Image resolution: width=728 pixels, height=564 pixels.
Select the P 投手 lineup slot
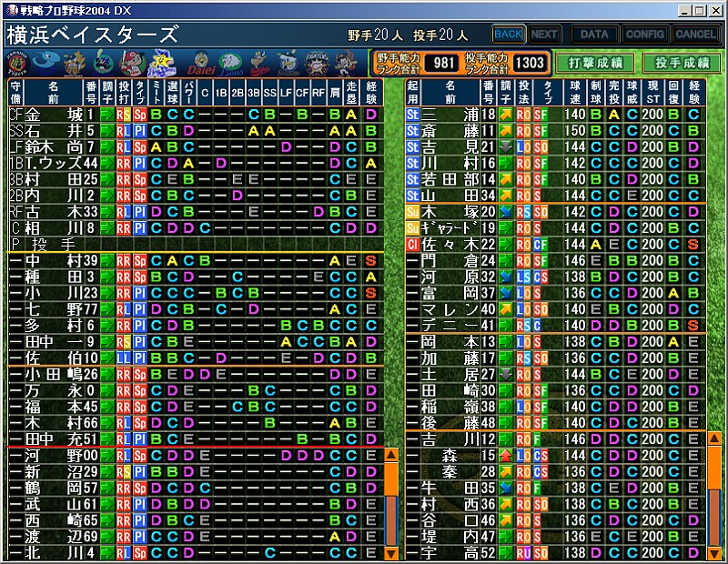195,244
